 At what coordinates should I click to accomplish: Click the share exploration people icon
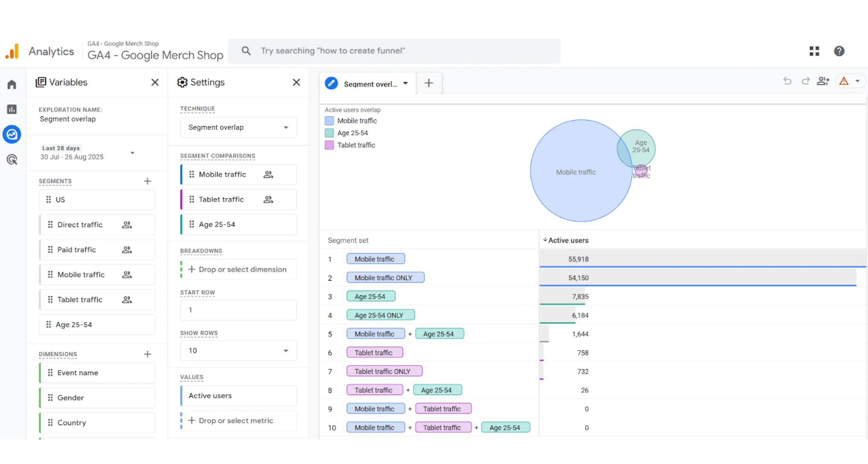point(823,81)
